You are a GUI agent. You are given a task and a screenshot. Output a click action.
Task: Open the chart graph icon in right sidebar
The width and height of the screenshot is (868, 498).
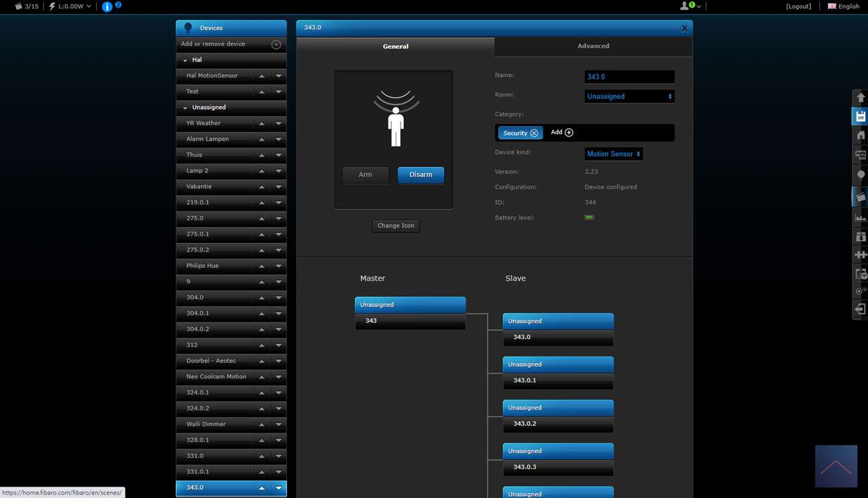[x=860, y=217]
